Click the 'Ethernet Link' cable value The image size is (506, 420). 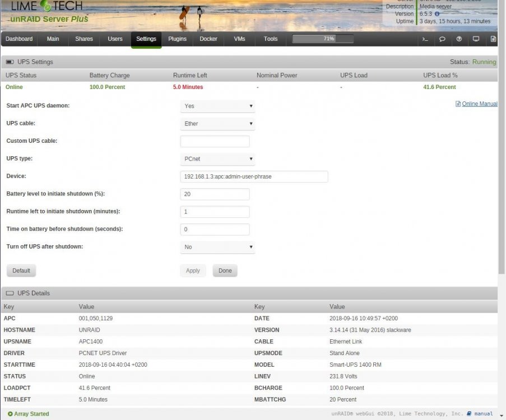[346, 342]
